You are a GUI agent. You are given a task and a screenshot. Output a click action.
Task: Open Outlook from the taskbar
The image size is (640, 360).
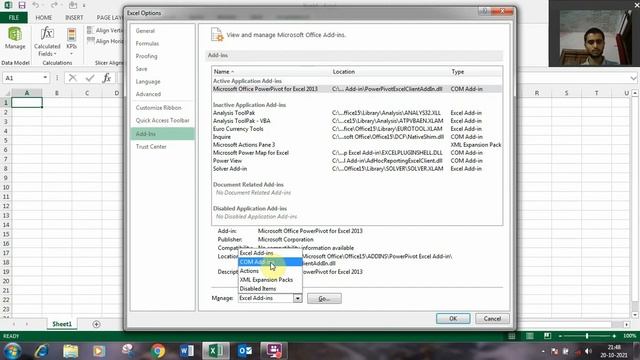[x=245, y=351]
